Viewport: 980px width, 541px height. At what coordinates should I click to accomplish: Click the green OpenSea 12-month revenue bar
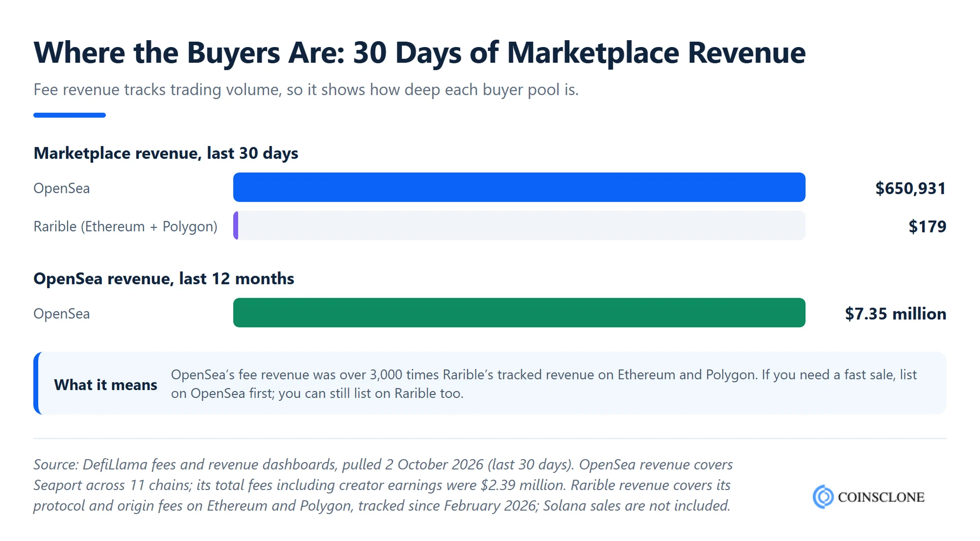(x=519, y=313)
